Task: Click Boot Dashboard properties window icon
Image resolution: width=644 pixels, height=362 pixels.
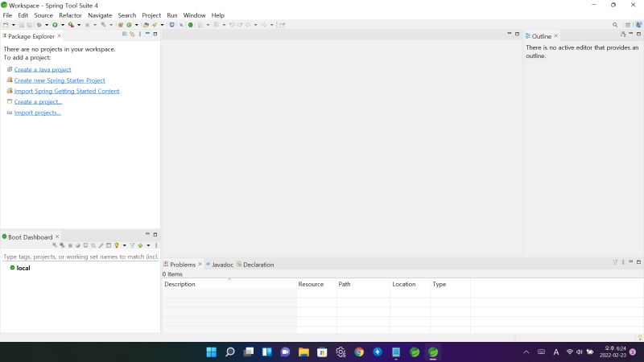Action: coord(109,245)
